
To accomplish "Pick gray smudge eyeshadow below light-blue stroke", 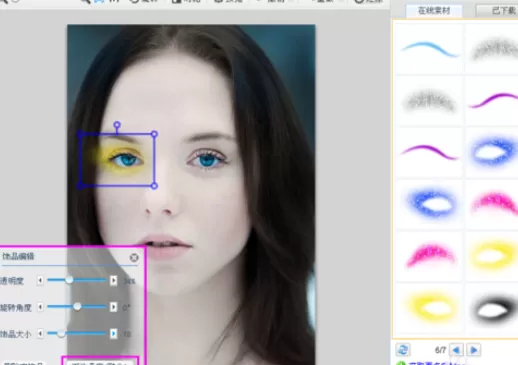I will click(429, 101).
